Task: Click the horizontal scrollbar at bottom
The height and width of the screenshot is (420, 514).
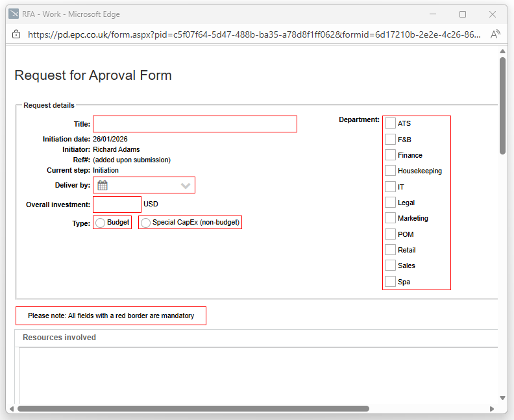Action: click(x=195, y=409)
